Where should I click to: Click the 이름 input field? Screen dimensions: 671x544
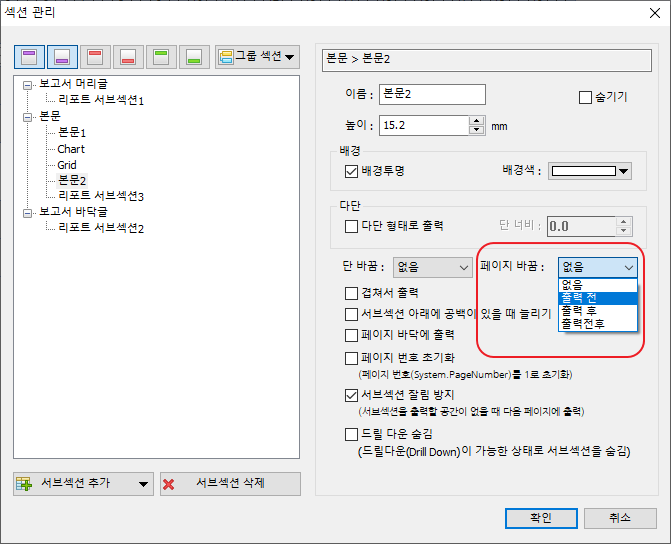point(432,94)
